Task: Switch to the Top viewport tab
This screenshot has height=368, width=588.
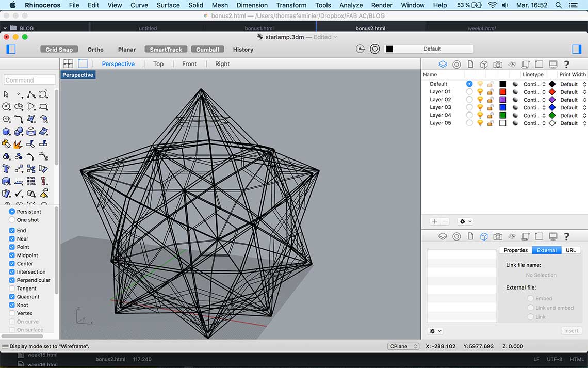Action: (158, 64)
